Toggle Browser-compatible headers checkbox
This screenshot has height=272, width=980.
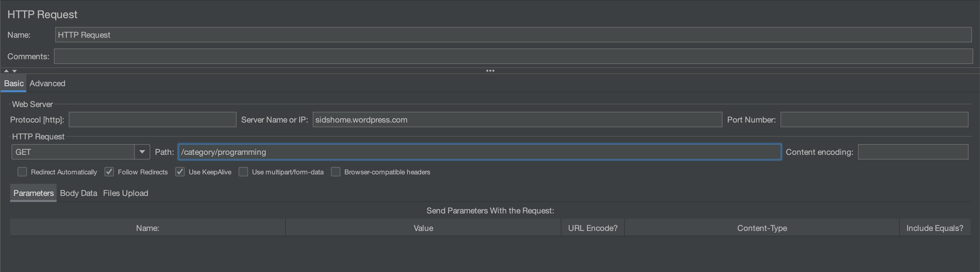(336, 172)
